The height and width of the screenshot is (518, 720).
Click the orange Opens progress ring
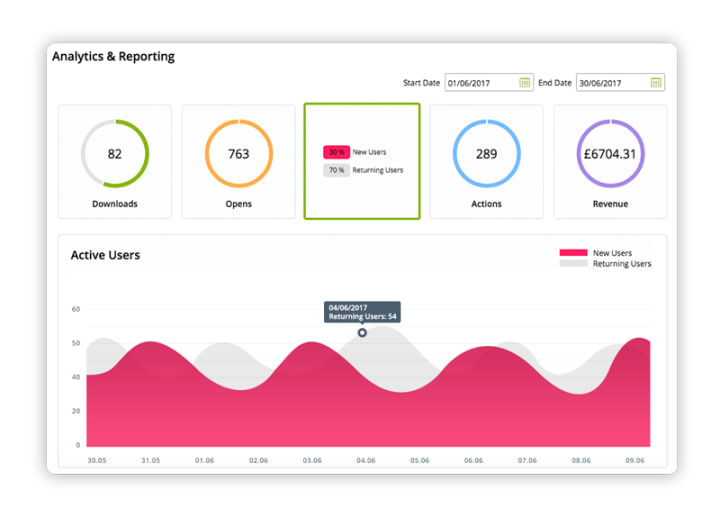[x=239, y=153]
